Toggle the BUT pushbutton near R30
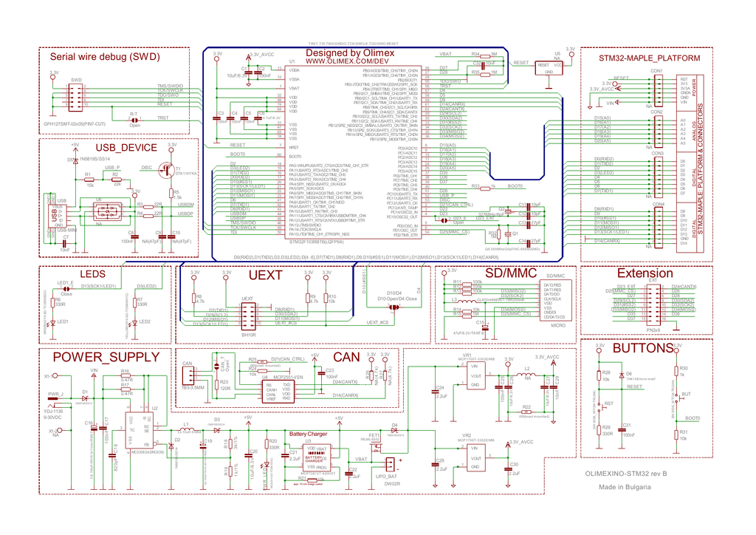The height and width of the screenshot is (535, 756). pos(680,398)
